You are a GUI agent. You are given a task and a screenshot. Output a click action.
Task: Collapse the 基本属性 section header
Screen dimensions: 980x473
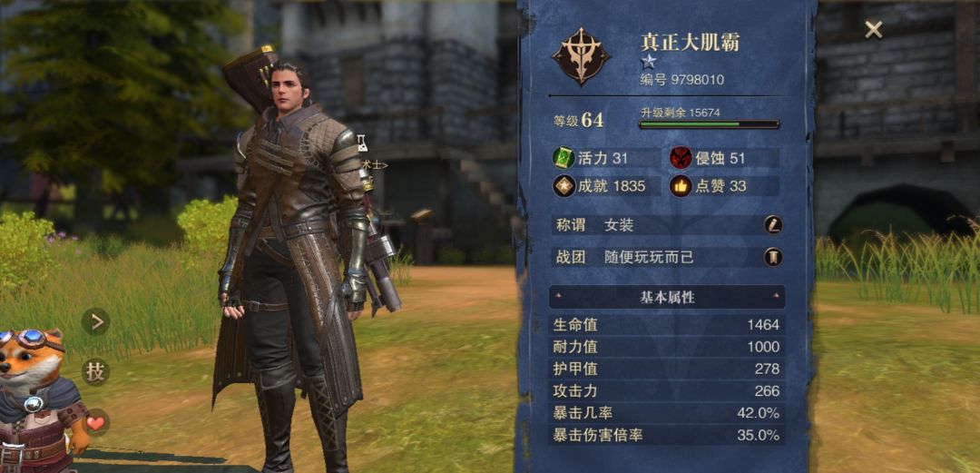pyautogui.click(x=667, y=297)
